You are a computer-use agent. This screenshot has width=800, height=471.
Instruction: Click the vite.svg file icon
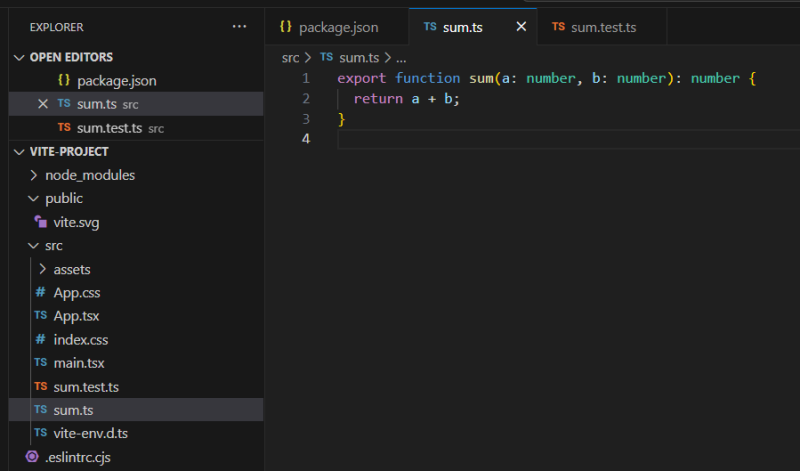pos(41,222)
